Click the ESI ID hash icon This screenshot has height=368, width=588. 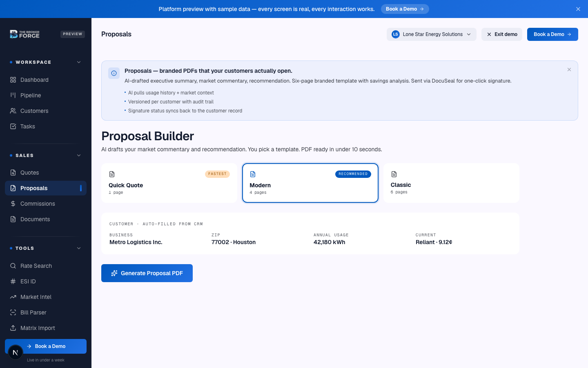pyautogui.click(x=13, y=281)
